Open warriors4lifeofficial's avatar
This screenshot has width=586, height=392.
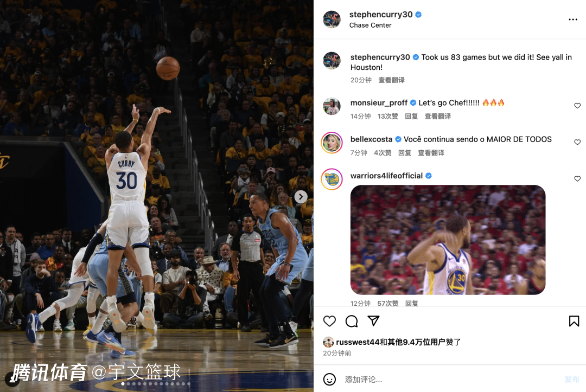point(332,179)
